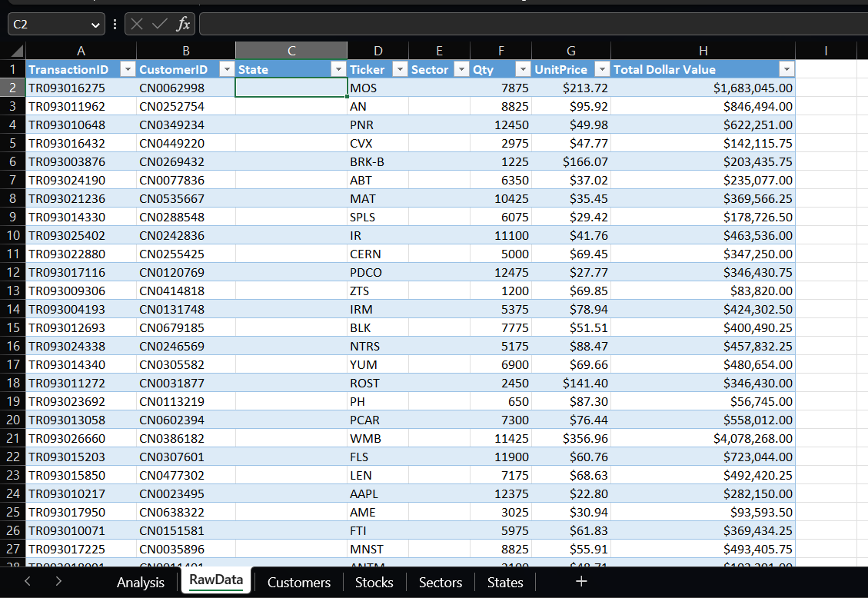
Task: Open the UnitPrice filter dropdown
Action: [602, 69]
